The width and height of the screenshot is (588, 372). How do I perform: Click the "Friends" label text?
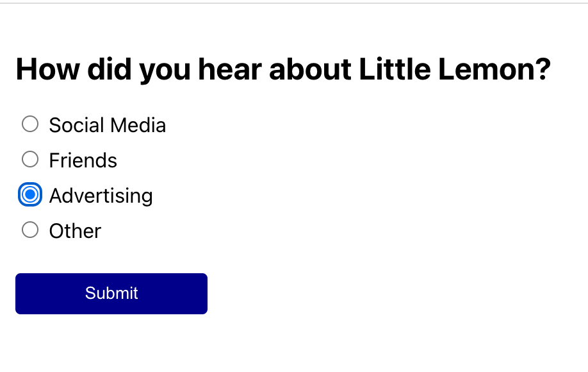click(83, 160)
